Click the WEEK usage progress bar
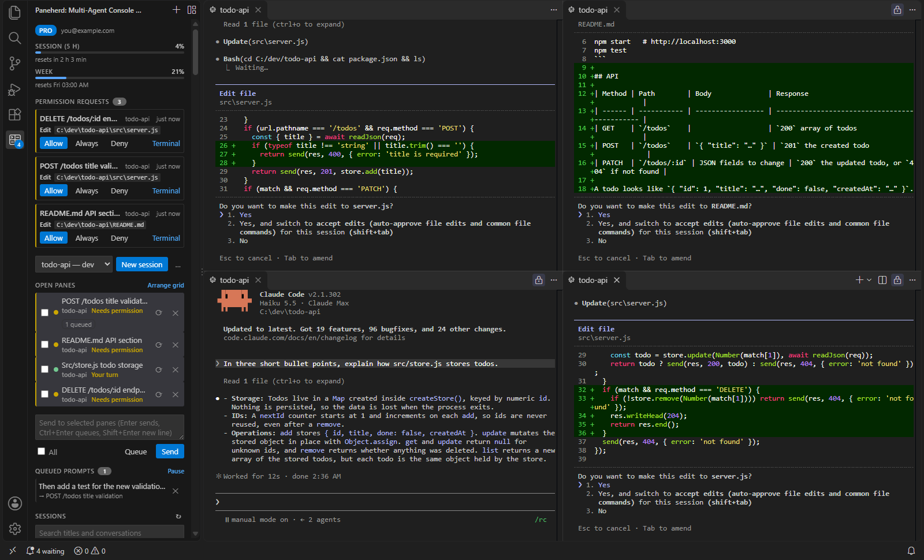Viewport: 924px width, 560px height. (110, 78)
